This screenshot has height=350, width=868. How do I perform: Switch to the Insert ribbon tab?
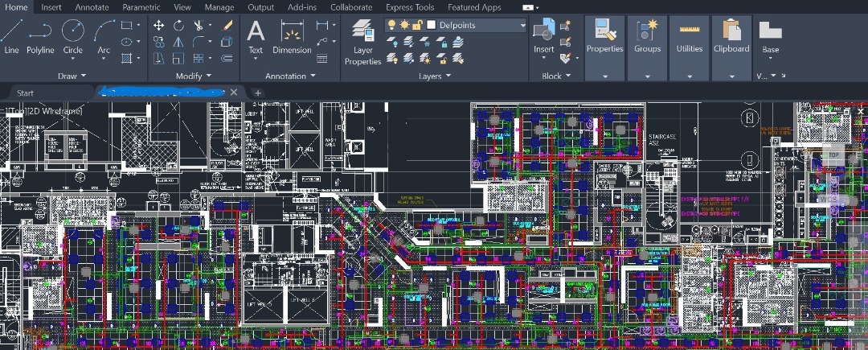tap(51, 7)
